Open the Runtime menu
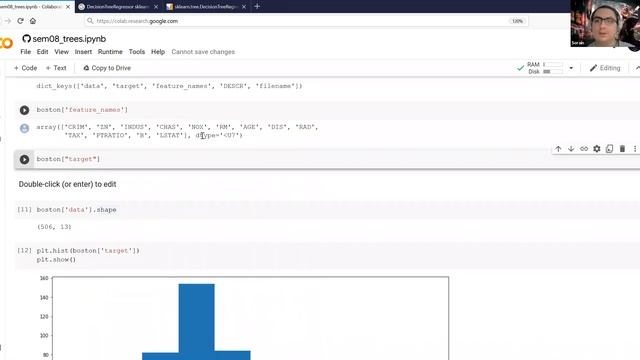 [110, 52]
